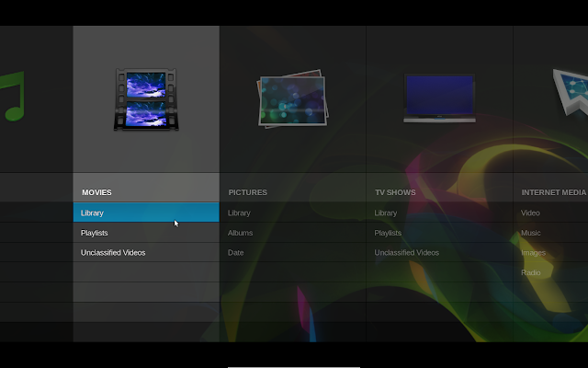Select the INTERNET MEDIA category header
This screenshot has width=588, height=368.
[x=554, y=192]
